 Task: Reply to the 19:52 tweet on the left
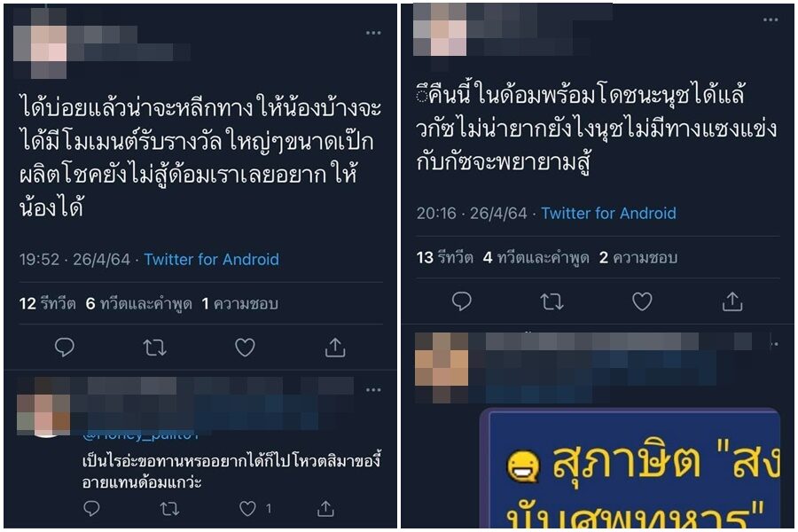65,348
